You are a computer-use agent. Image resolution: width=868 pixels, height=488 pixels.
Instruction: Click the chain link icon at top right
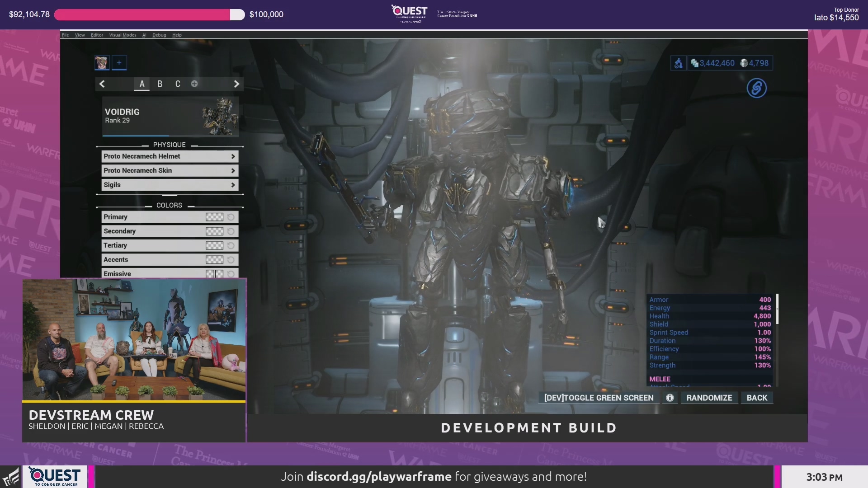pyautogui.click(x=757, y=88)
